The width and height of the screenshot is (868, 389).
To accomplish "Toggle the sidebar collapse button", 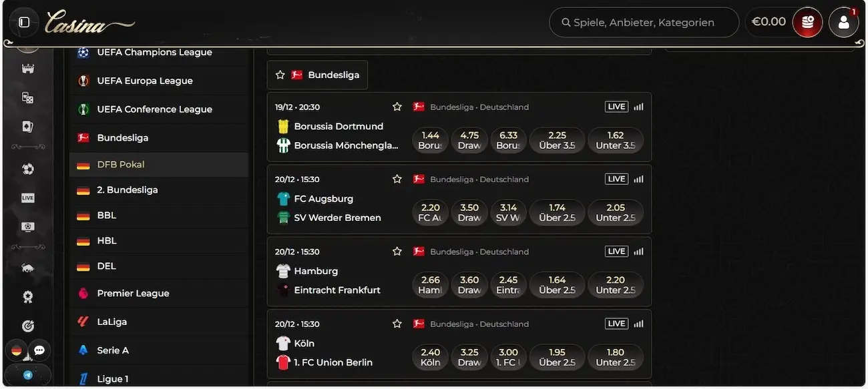I will pos(24,22).
